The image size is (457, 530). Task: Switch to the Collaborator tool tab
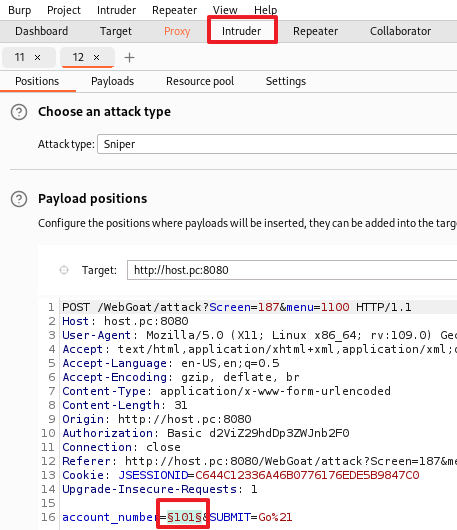coord(401,31)
